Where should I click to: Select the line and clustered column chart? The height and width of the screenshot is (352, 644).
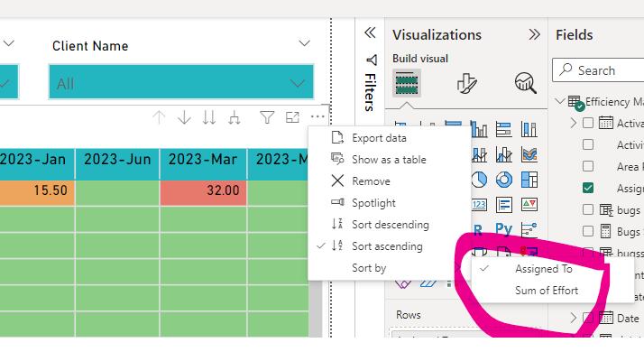(504, 154)
